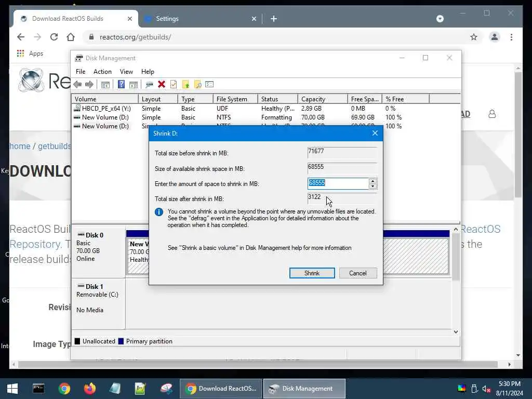Open the Action menu in Disk Management
Viewport: 532px width, 399px height.
[x=102, y=72]
